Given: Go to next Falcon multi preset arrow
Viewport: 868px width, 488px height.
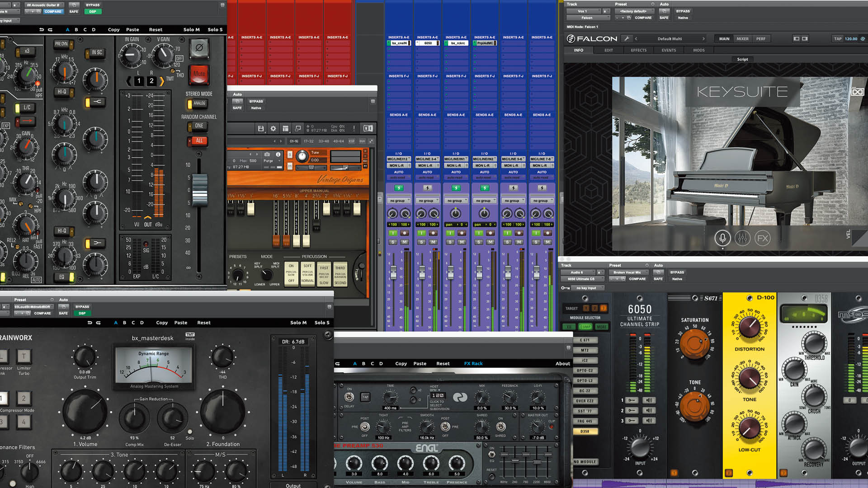Looking at the screenshot, I should click(x=704, y=39).
